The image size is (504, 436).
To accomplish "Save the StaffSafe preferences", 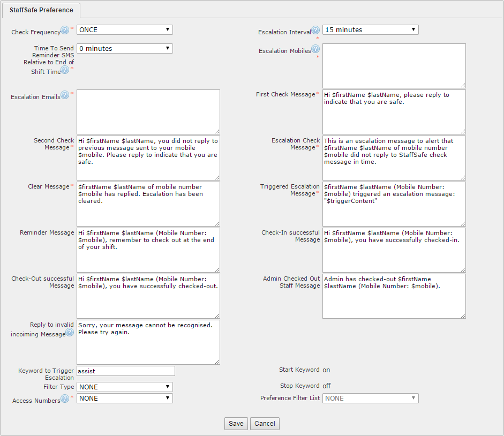I will coord(236,424).
